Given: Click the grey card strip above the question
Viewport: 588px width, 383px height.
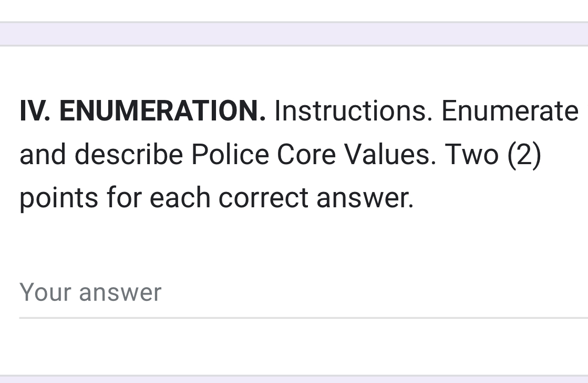Looking at the screenshot, I should click(x=294, y=33).
